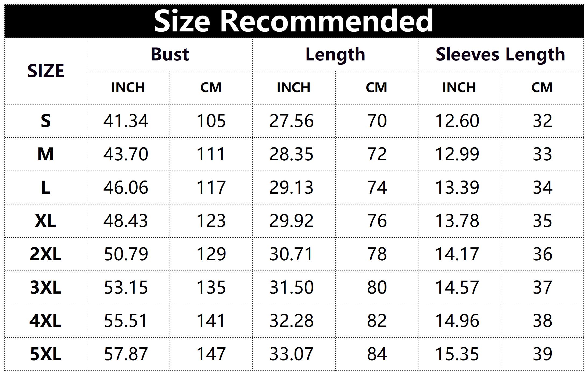588x375 pixels.
Task: Click the SIZE column header
Action: pyautogui.click(x=46, y=71)
